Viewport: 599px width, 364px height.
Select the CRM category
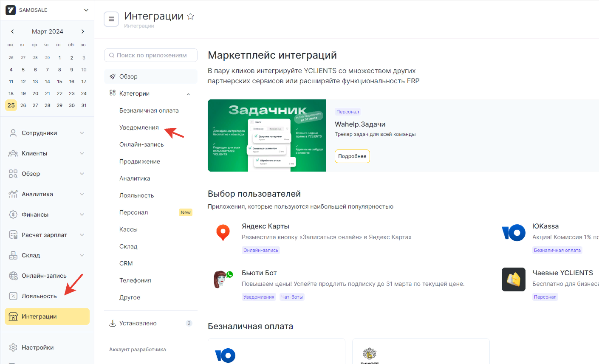[x=126, y=263]
